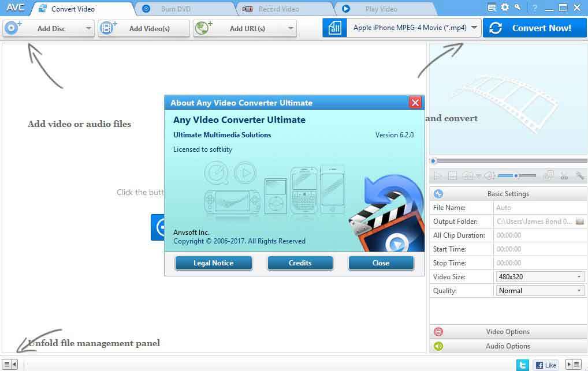This screenshot has width=588, height=371.
Task: Open help with the question mark icon
Action: 535,8
